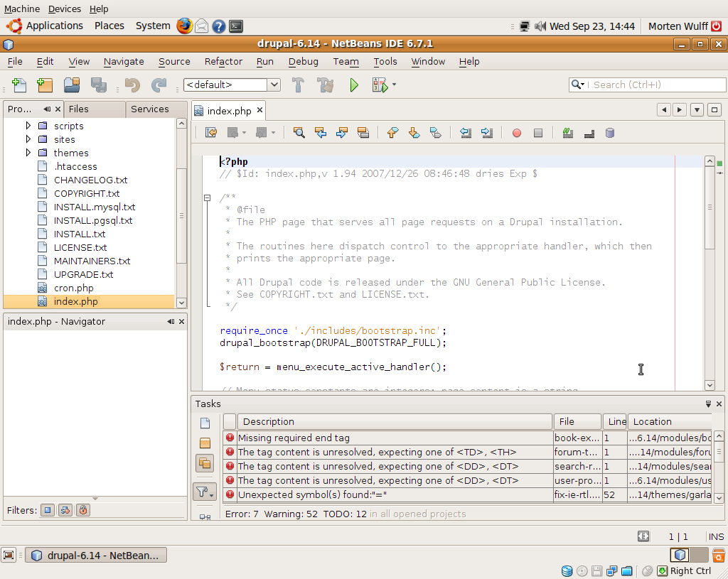
Task: Click the Debug Main Project icon
Action: point(380,85)
